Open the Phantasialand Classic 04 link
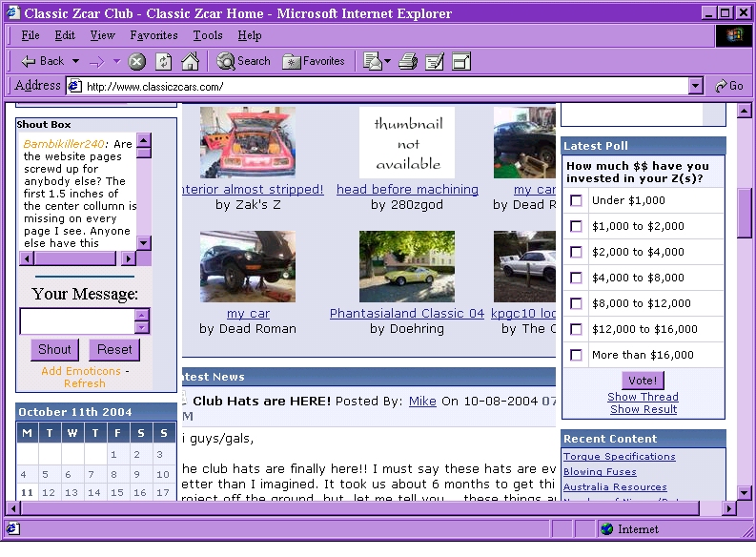This screenshot has height=557, width=756. pos(407,313)
